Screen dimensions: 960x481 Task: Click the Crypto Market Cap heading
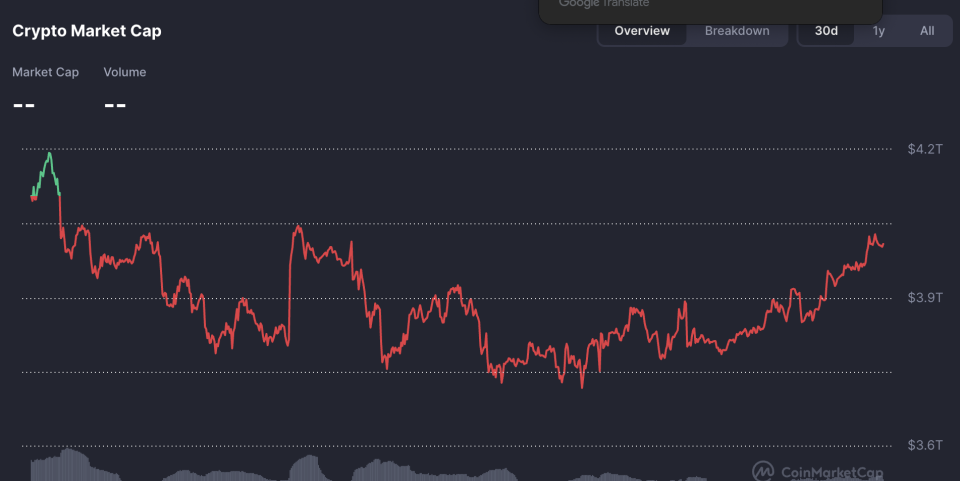(87, 31)
